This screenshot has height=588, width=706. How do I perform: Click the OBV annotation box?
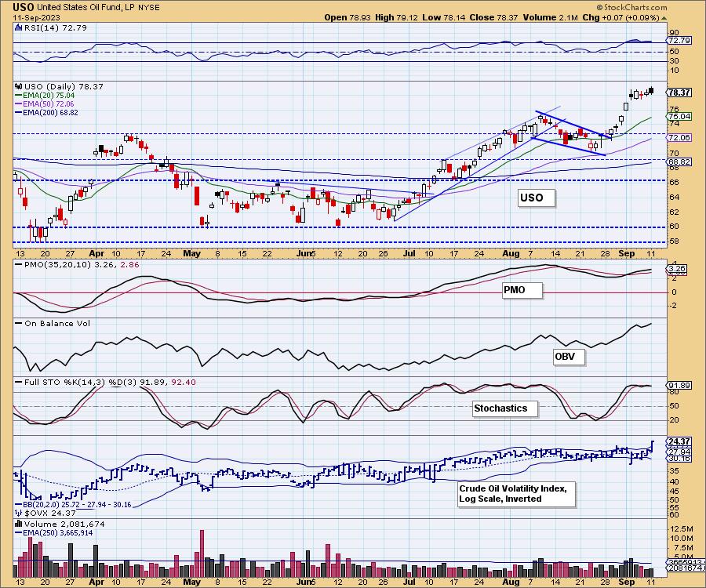tap(568, 357)
